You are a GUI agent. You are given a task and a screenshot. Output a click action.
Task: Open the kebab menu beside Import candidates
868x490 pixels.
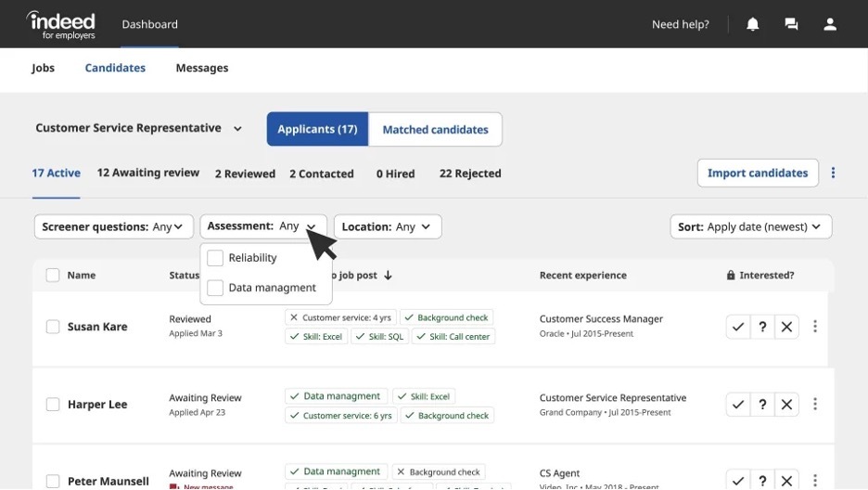click(833, 173)
